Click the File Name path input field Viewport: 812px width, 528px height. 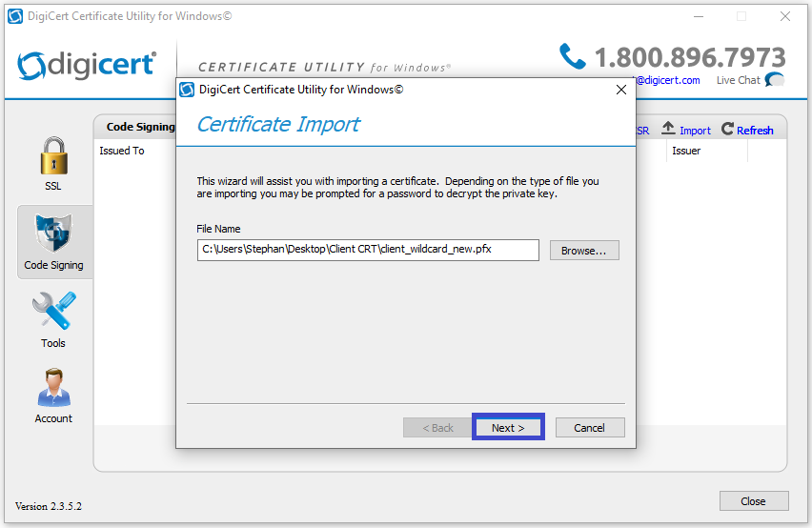[368, 250]
